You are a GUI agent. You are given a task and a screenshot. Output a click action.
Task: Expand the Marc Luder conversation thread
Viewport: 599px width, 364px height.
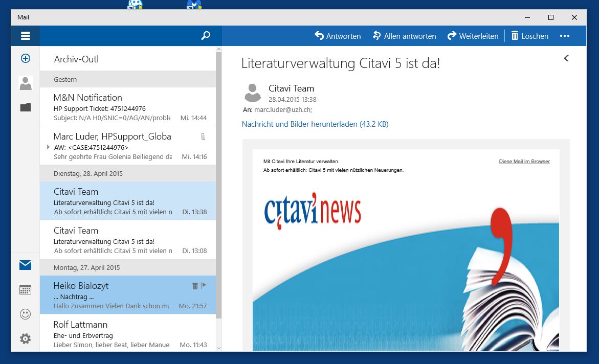tap(48, 147)
